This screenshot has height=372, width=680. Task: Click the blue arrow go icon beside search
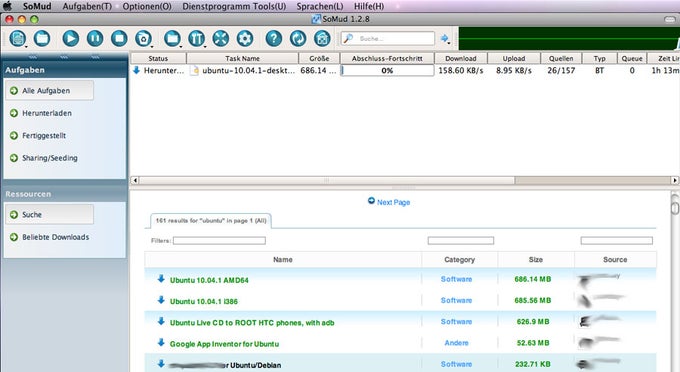coord(444,38)
